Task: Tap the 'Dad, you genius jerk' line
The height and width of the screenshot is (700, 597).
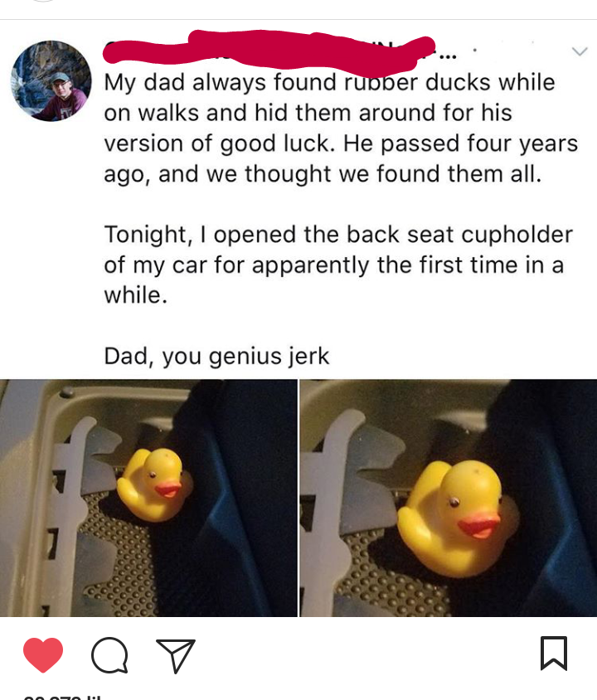Action: click(x=216, y=357)
